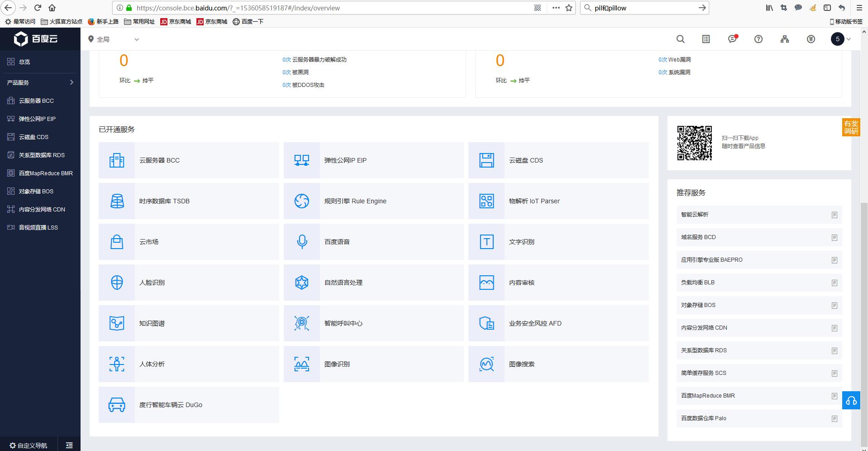
Task: Click the search magnifier icon in console header
Action: [x=680, y=39]
